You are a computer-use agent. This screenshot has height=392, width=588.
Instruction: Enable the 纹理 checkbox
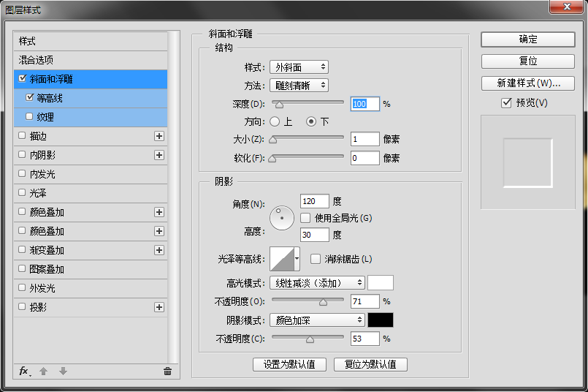coord(29,116)
